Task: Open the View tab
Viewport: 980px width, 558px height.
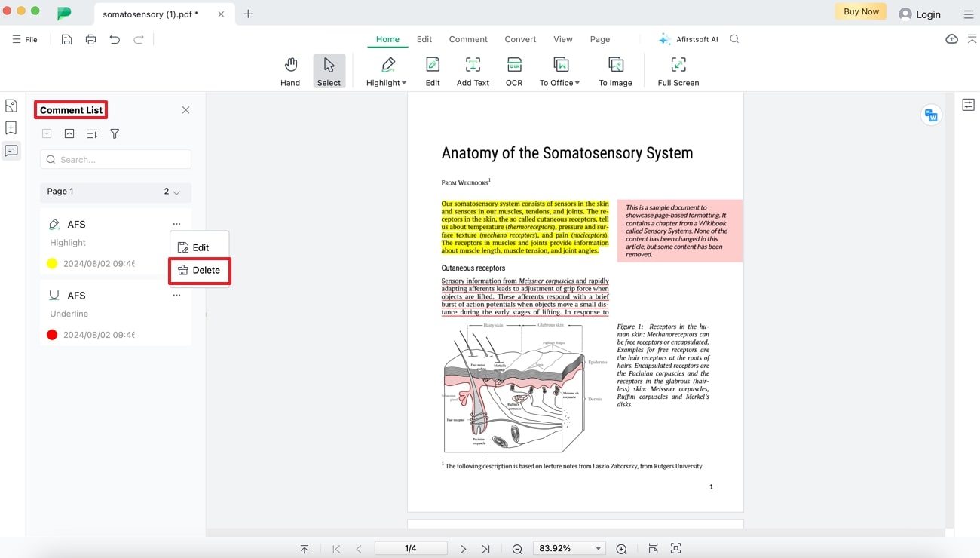Action: pyautogui.click(x=562, y=39)
